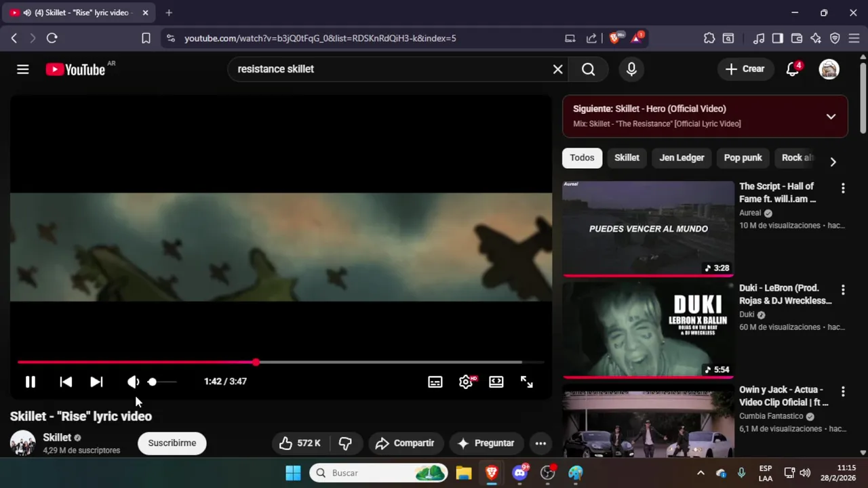Clear the search query with the X
The height and width of the screenshot is (488, 868).
coord(557,69)
